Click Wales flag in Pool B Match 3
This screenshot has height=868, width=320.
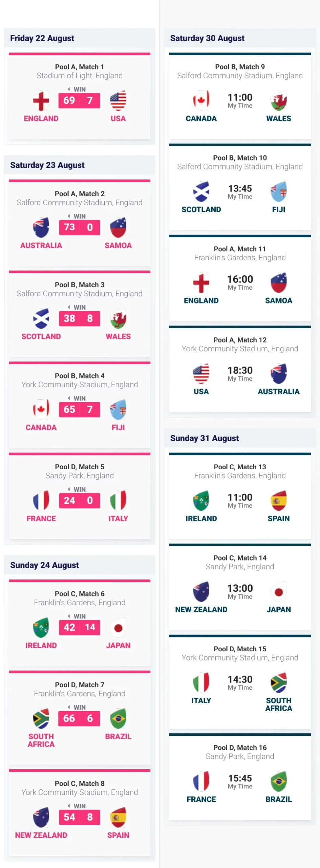pos(118,319)
